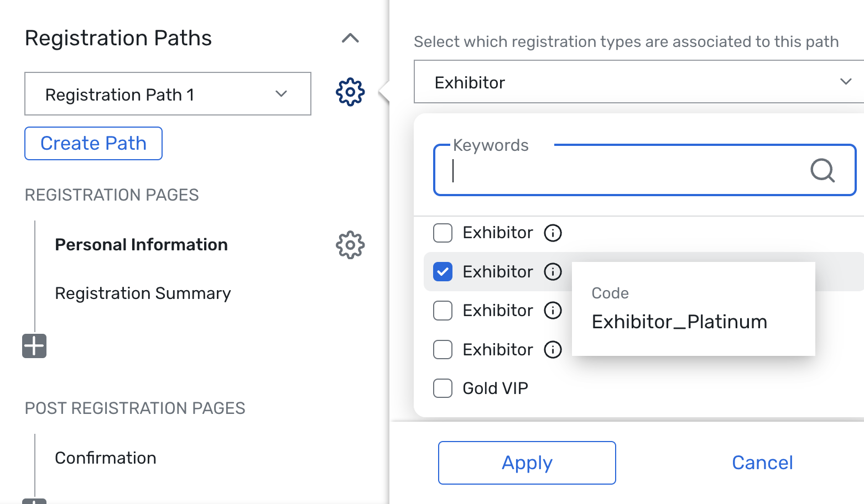The image size is (864, 504).
Task: Show info icon of the checked Exhibitor option
Action: click(x=553, y=271)
